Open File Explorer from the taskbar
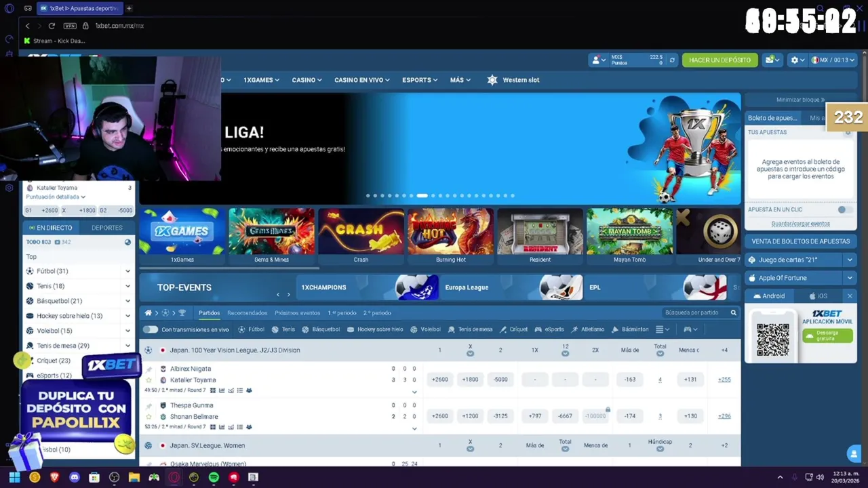Viewport: 868px width, 488px height. [x=134, y=477]
